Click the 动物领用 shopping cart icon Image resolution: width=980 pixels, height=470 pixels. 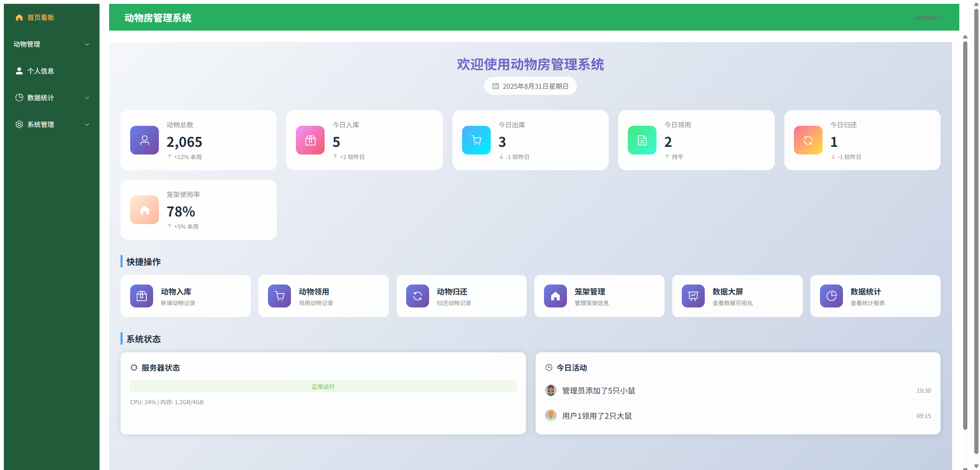coord(279,296)
